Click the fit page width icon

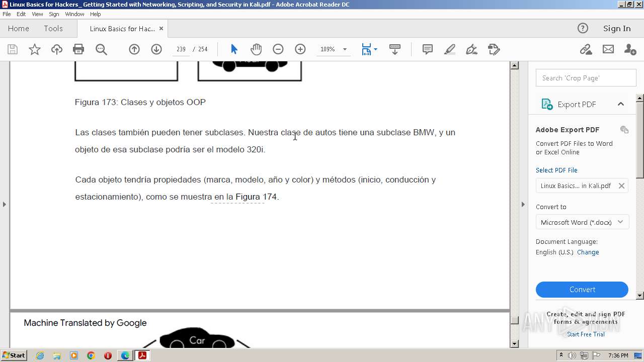point(366,49)
